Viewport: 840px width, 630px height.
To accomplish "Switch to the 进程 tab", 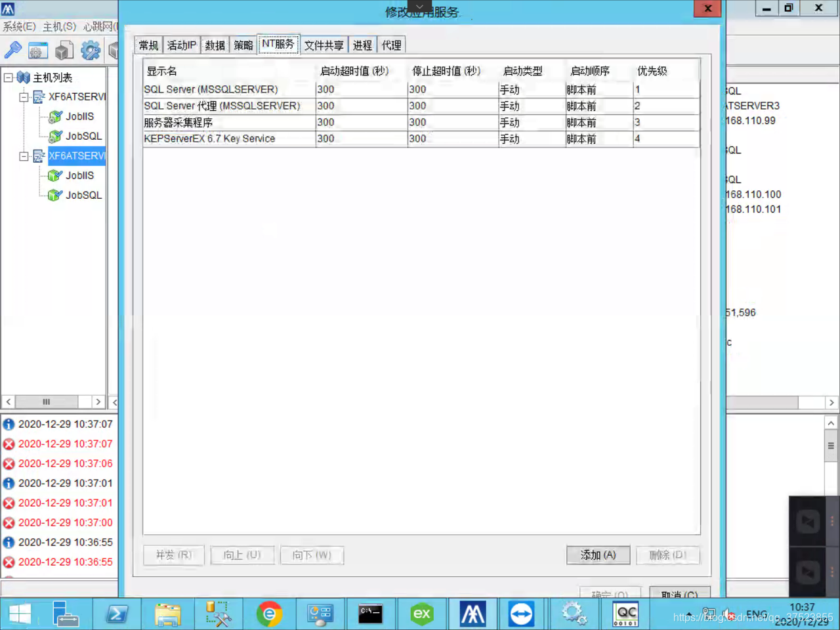I will click(x=362, y=45).
